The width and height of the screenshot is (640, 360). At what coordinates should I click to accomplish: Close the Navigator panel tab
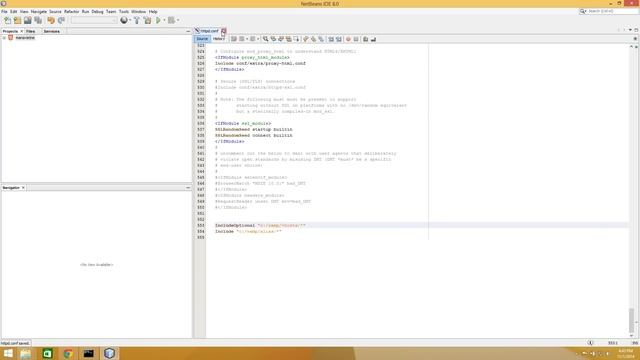pos(23,187)
